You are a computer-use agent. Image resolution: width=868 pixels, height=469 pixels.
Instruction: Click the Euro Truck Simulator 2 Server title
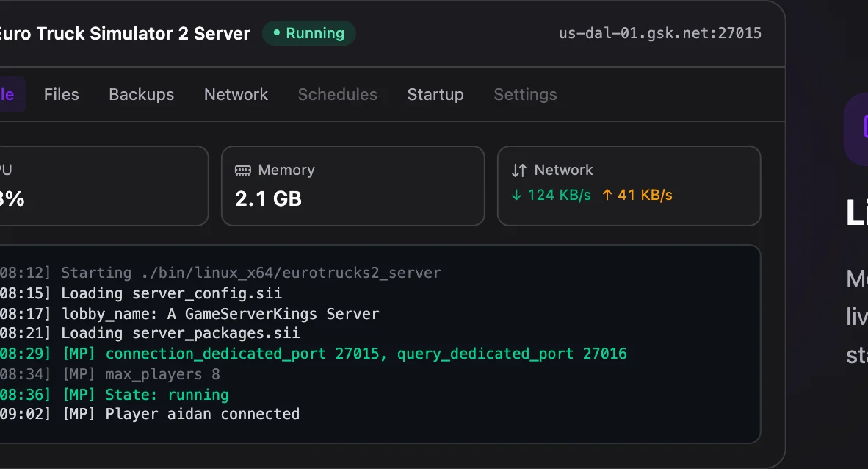(x=125, y=34)
